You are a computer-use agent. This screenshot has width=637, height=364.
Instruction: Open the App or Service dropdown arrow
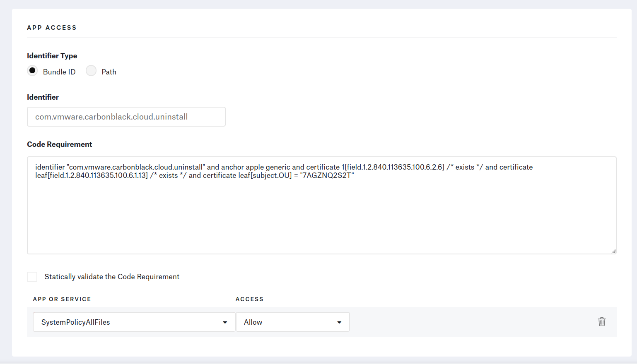pos(225,322)
